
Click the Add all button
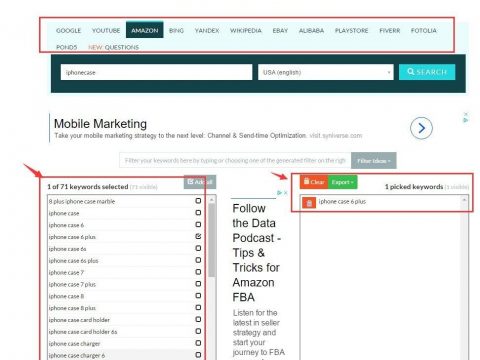pyautogui.click(x=200, y=182)
